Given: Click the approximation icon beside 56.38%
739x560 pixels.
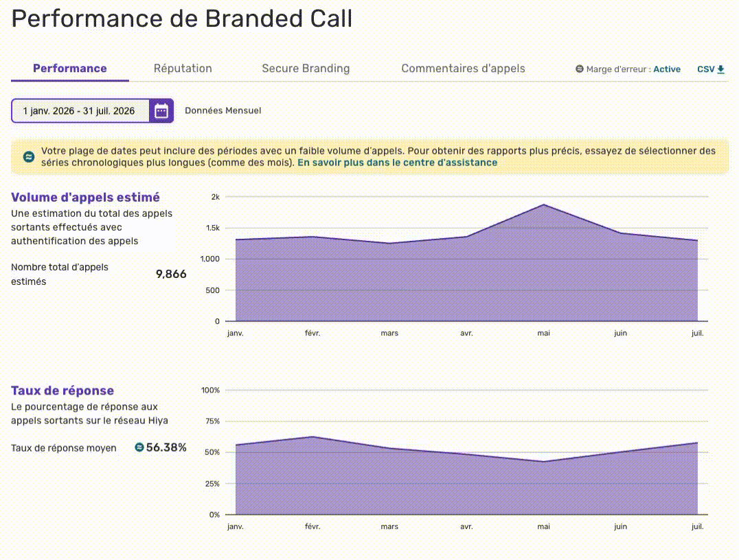Looking at the screenshot, I should click(139, 447).
